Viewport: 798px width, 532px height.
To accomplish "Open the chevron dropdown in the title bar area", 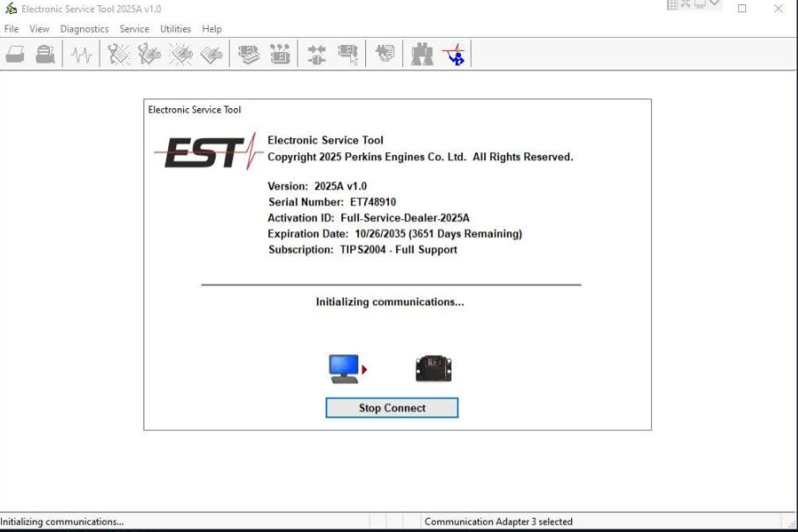I will coord(713,5).
